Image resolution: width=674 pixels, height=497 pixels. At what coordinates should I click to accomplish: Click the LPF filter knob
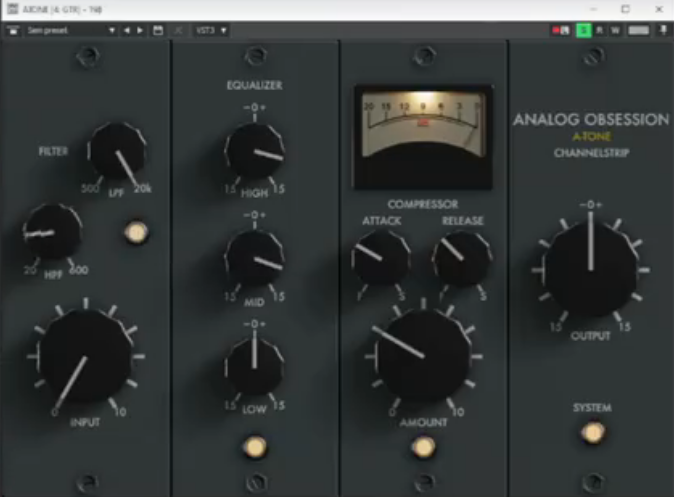[117, 151]
